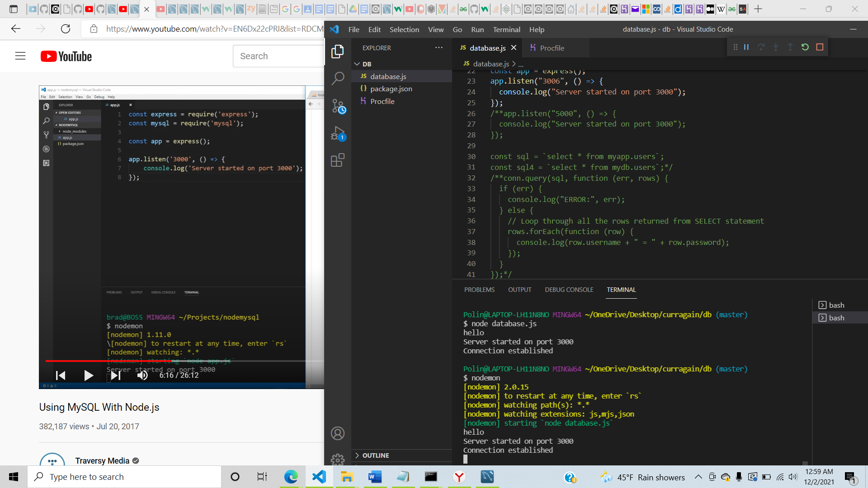Pause the debug session

click(x=746, y=47)
